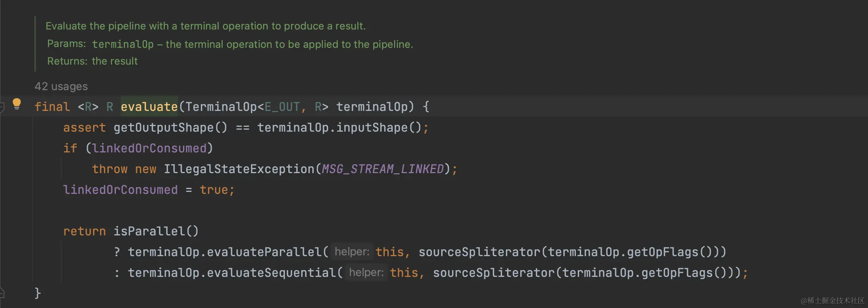The width and height of the screenshot is (868, 308).
Task: Click the MSG_STREAM_LINKED constant
Action: point(382,169)
